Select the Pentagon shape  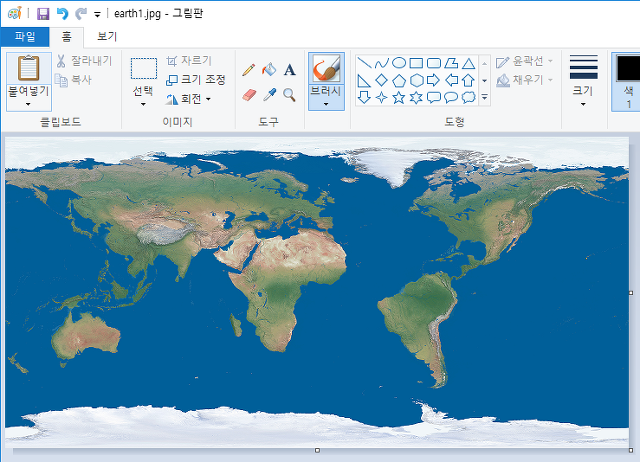pos(399,80)
